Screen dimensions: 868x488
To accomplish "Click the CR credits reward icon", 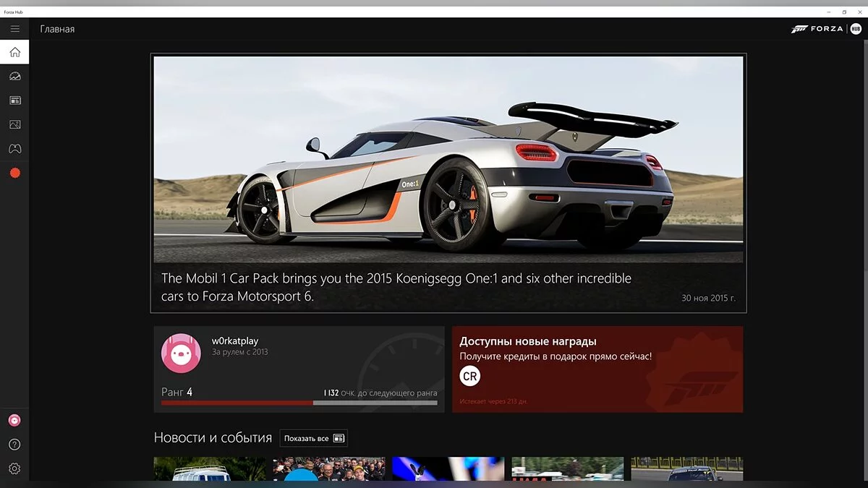I will [470, 376].
